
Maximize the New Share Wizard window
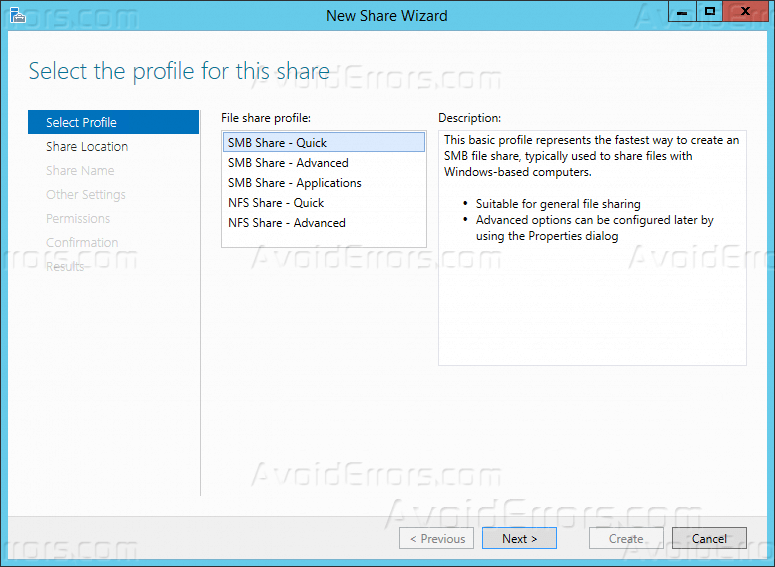point(710,11)
